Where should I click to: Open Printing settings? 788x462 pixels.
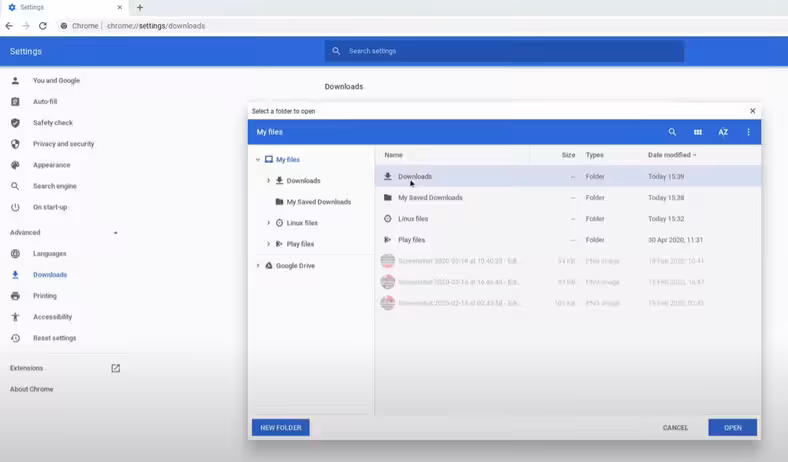tap(45, 296)
